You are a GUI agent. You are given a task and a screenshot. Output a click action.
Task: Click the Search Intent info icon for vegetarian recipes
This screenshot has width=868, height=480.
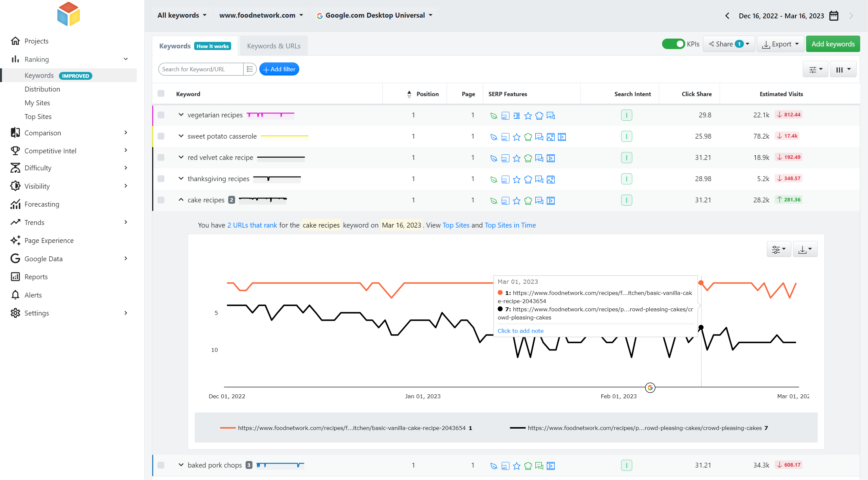point(627,115)
